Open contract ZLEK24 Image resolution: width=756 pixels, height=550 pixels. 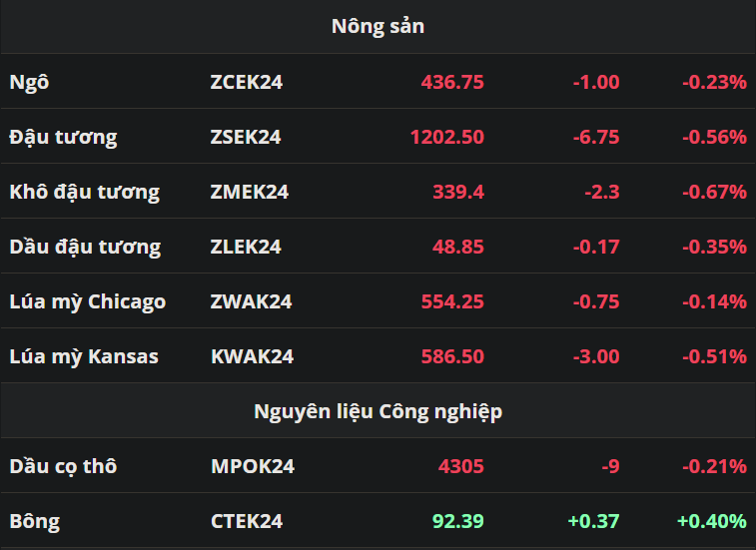pos(246,247)
